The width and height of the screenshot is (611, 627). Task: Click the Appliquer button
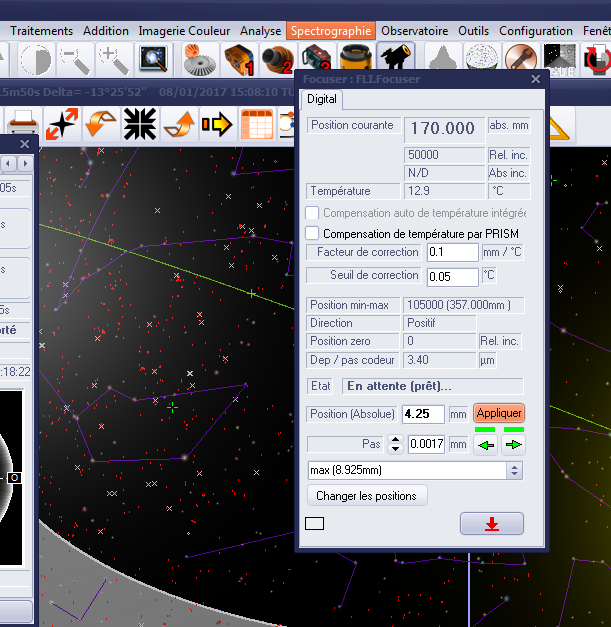(499, 413)
